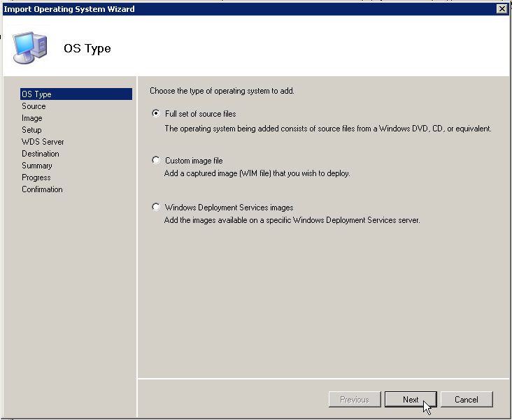Select the Progress step in sidebar
This screenshot has width=512, height=420.
[36, 178]
